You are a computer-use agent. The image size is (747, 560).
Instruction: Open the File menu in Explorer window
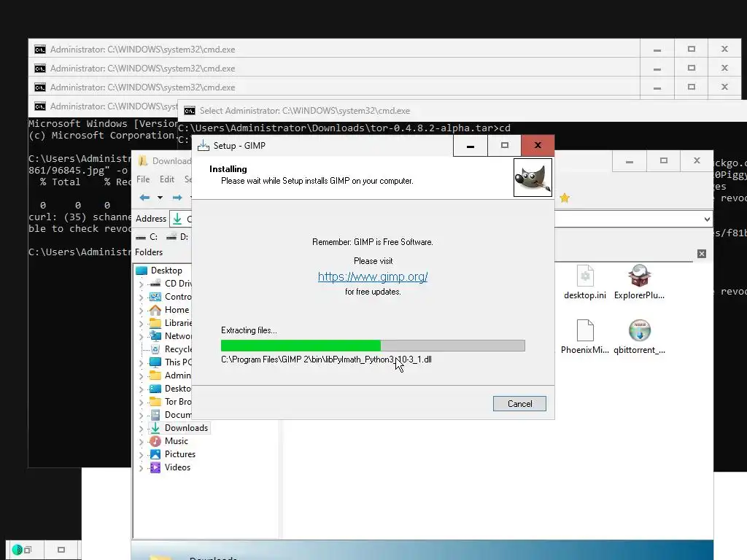point(143,179)
